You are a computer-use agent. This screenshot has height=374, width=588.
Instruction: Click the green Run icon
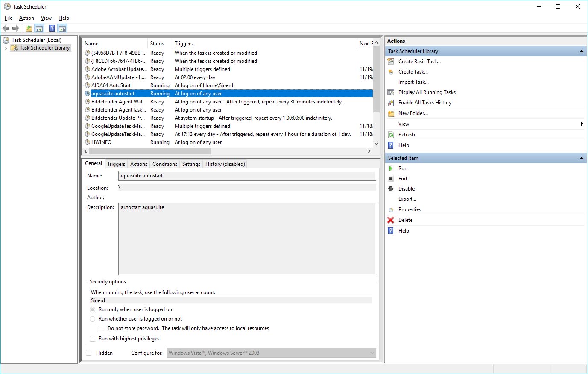pos(391,168)
